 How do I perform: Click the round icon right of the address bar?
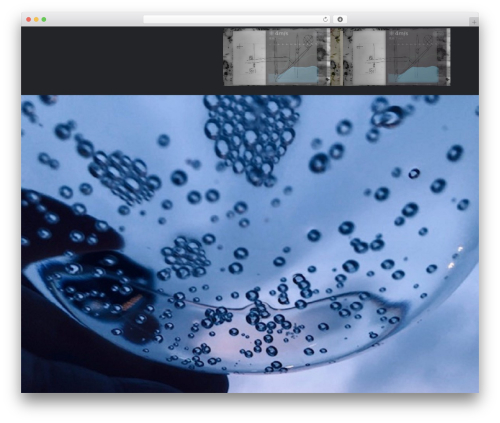click(340, 19)
